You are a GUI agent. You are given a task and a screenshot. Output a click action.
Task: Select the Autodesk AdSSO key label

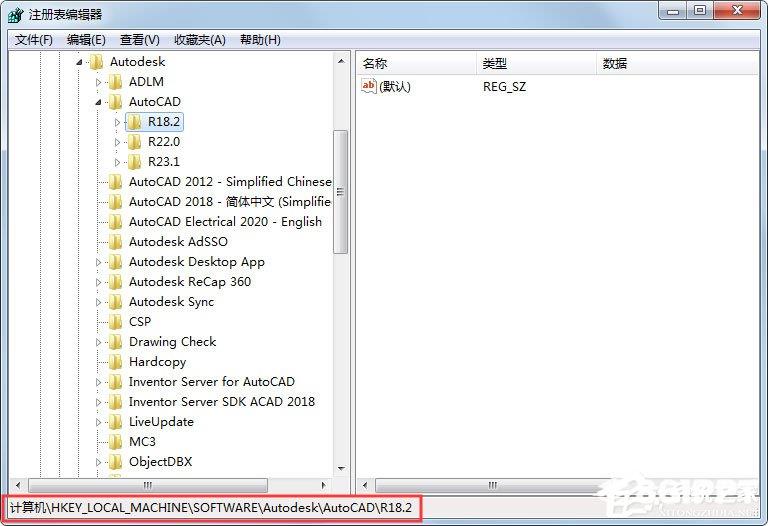(x=178, y=241)
